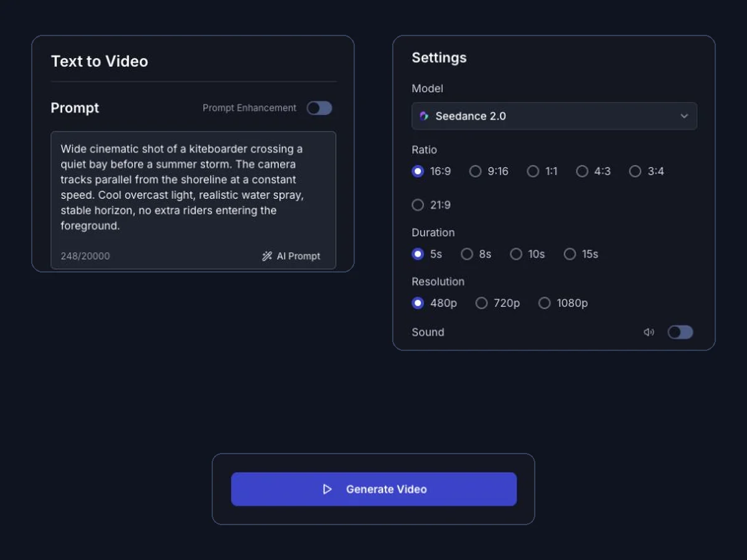Click the Seedance model logo icon
This screenshot has height=560, width=747.
[x=424, y=116]
